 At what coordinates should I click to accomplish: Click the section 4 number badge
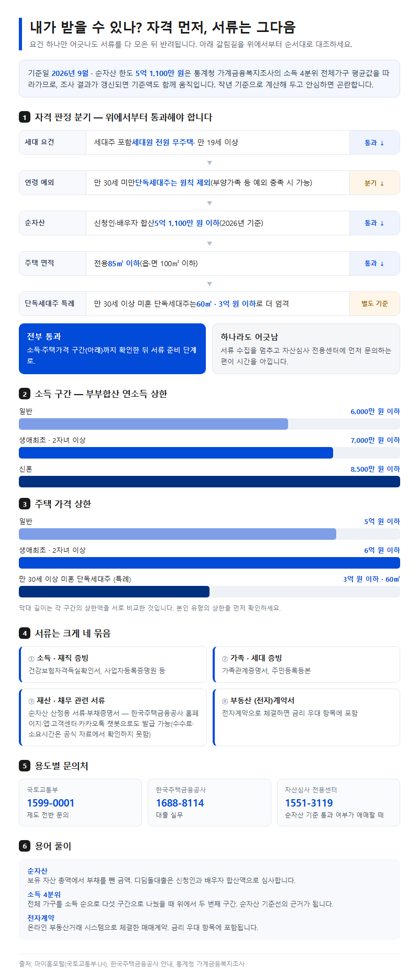click(x=25, y=634)
